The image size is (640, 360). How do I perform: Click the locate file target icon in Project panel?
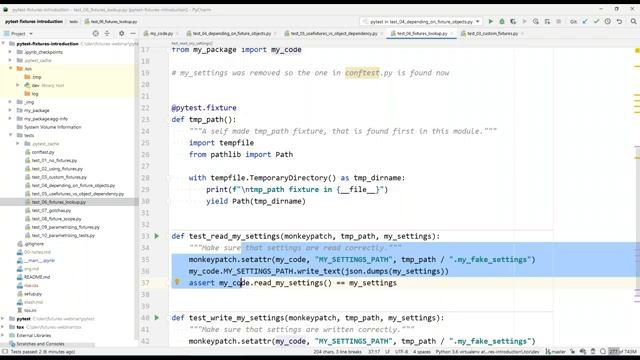pos(96,33)
